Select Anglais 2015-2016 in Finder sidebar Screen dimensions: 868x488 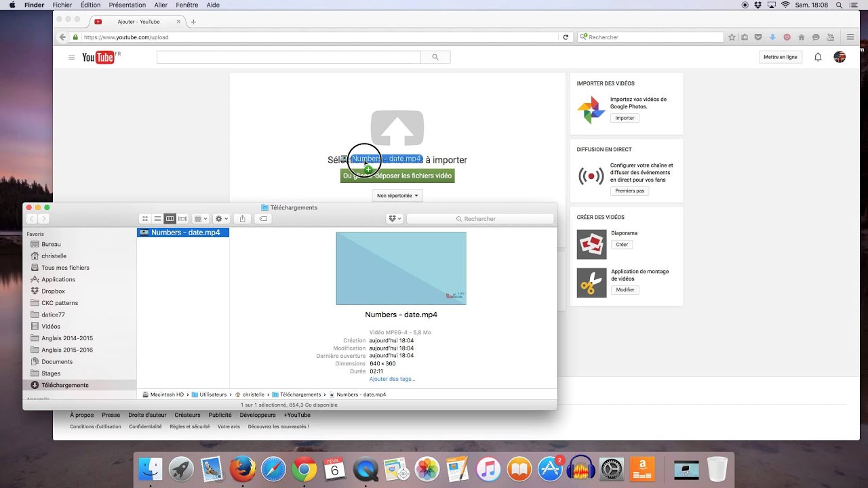[x=67, y=350]
